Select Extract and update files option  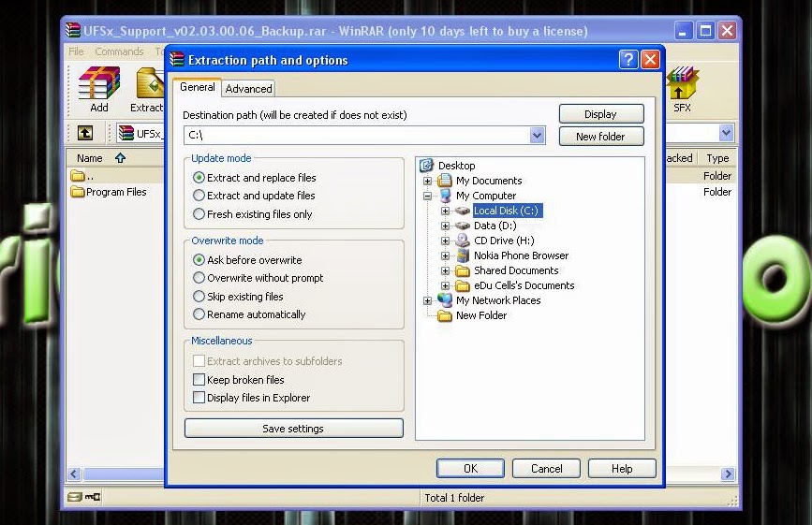[x=199, y=196]
